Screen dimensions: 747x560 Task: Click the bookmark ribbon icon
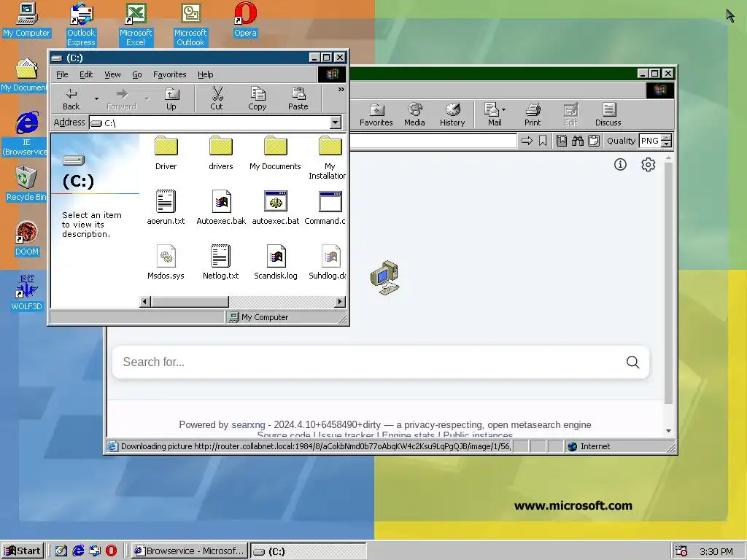click(543, 141)
